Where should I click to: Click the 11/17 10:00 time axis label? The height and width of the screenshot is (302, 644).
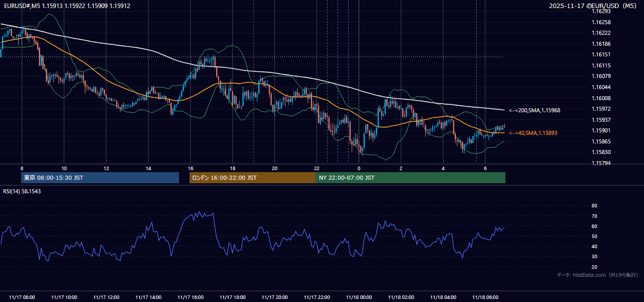(64, 297)
